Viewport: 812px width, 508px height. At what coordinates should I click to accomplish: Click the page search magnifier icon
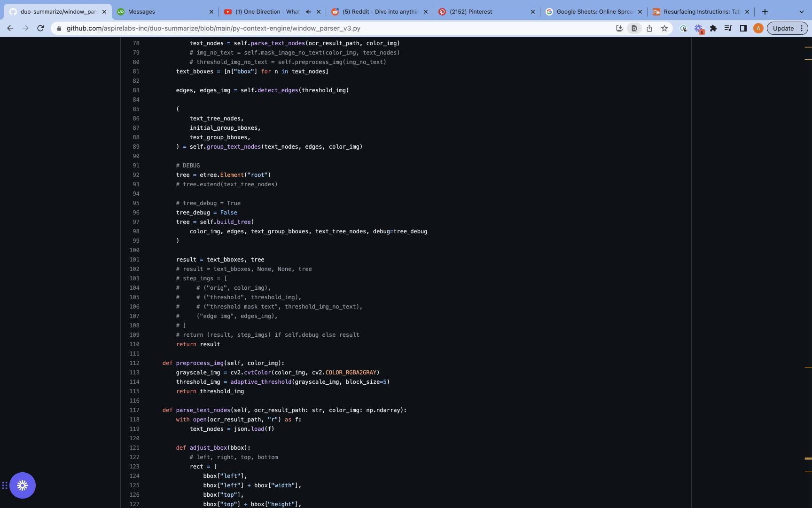coord(634,28)
